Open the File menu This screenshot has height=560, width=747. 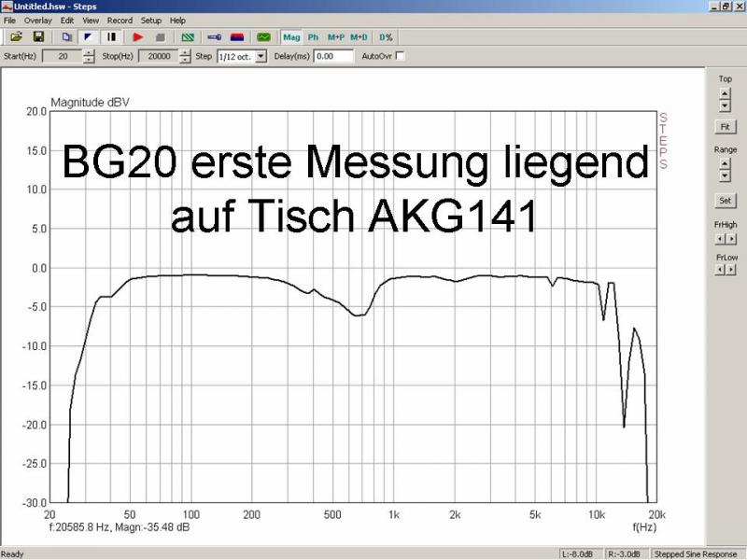(x=9, y=21)
